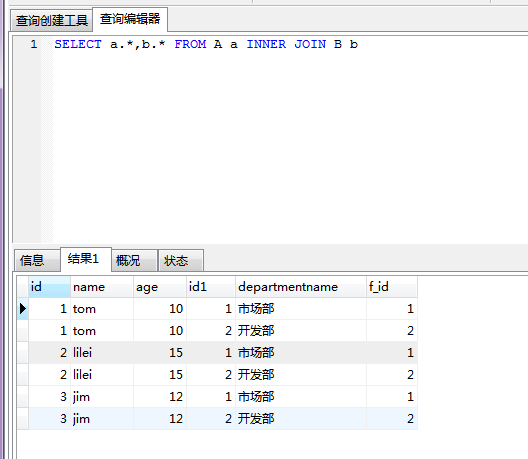
Task: Click line number 1 in the editor gutter
Action: pyautogui.click(x=34, y=44)
